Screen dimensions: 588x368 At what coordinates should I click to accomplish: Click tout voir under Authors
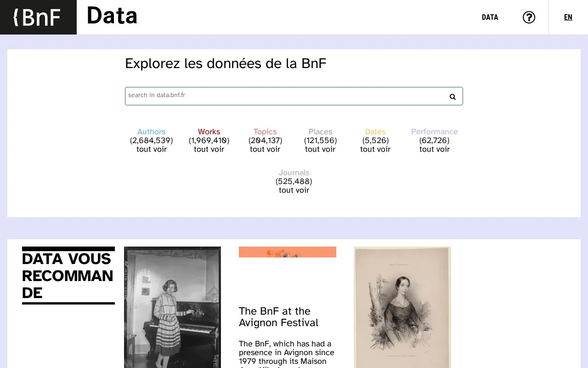pyautogui.click(x=152, y=149)
